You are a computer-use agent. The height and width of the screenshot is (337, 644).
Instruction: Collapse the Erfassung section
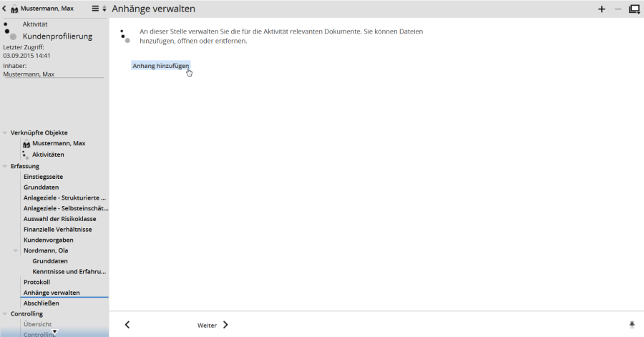pyautogui.click(x=6, y=166)
